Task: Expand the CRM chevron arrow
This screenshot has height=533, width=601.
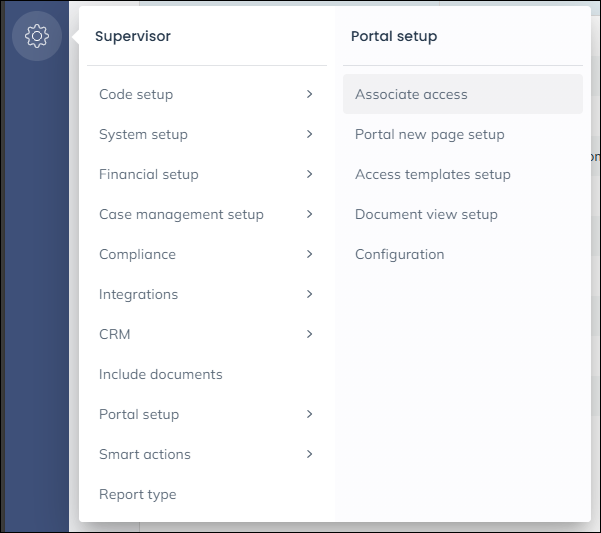Action: [310, 334]
